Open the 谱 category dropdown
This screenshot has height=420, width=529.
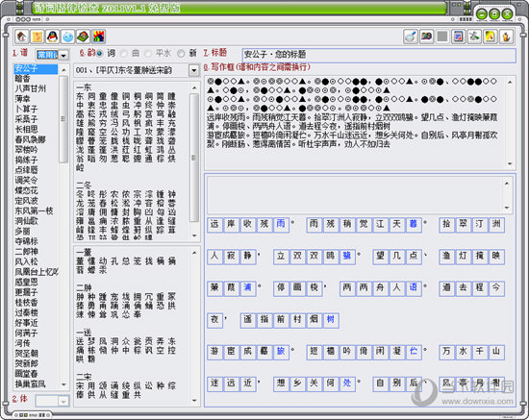click(63, 55)
